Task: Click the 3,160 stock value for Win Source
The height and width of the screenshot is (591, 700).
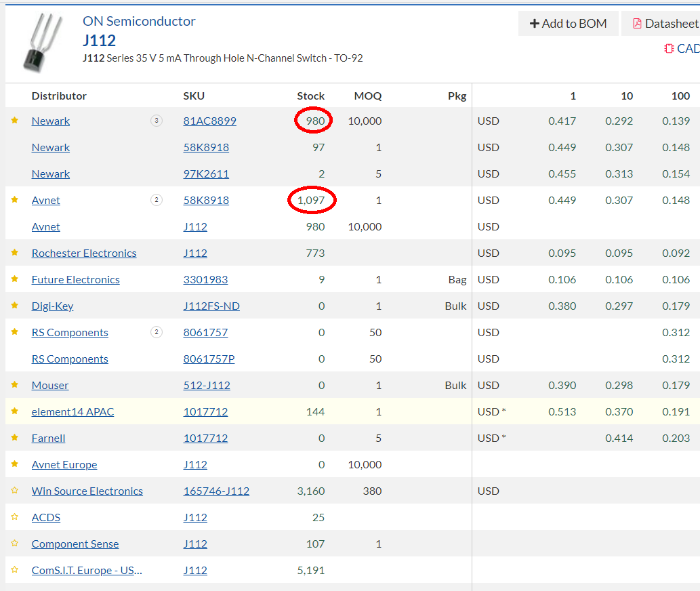Action: (311, 491)
